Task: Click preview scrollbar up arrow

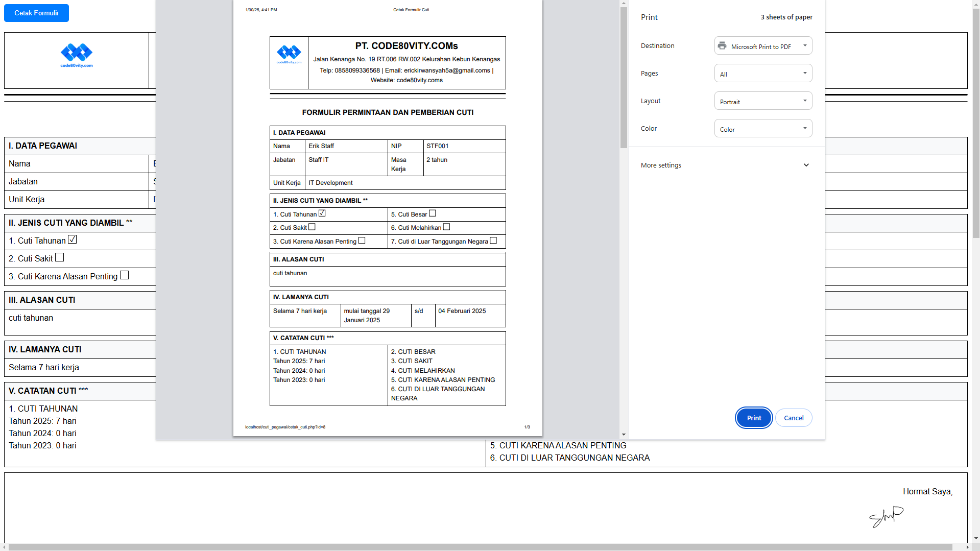Action: pyautogui.click(x=624, y=3)
